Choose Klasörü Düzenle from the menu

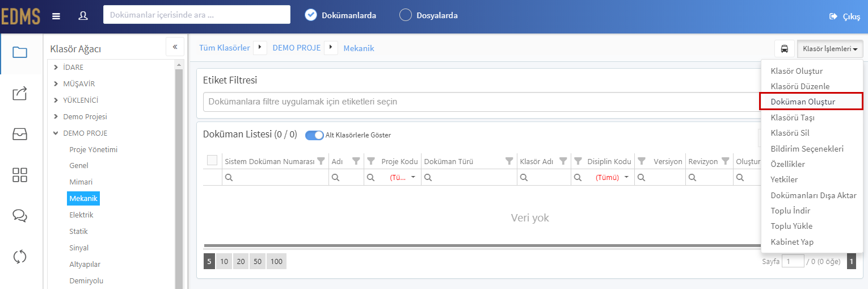pos(812,86)
